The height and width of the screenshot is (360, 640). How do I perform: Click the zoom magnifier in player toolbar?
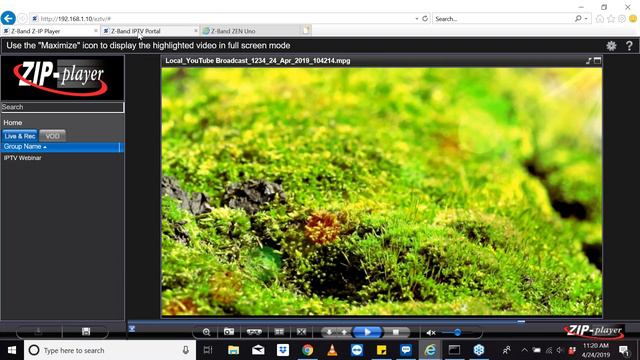tap(207, 332)
